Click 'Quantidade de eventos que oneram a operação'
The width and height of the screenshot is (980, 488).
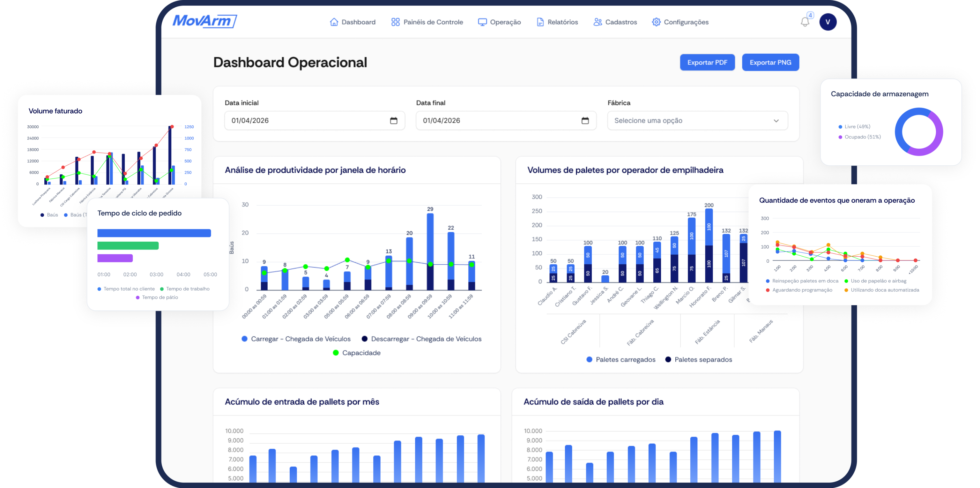point(836,201)
